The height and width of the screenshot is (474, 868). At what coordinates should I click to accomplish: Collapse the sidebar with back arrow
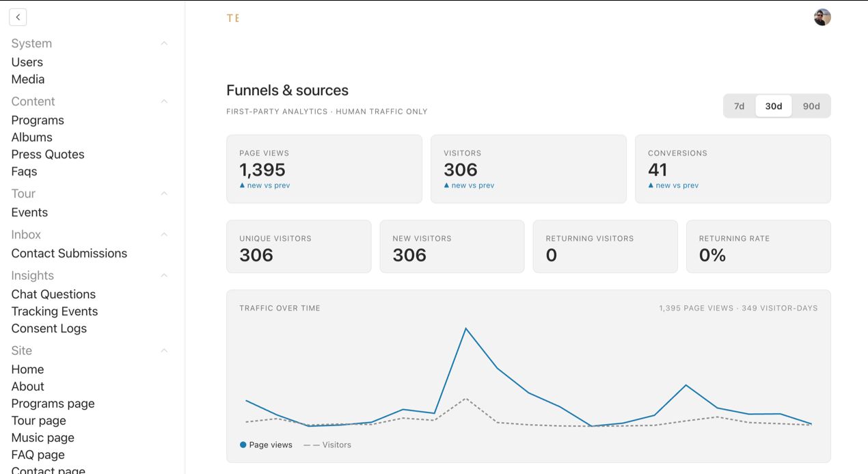click(x=18, y=17)
